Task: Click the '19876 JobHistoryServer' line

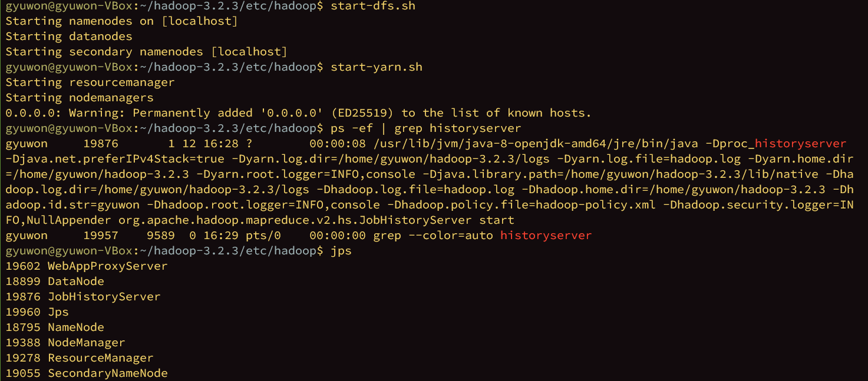Action: coord(83,297)
